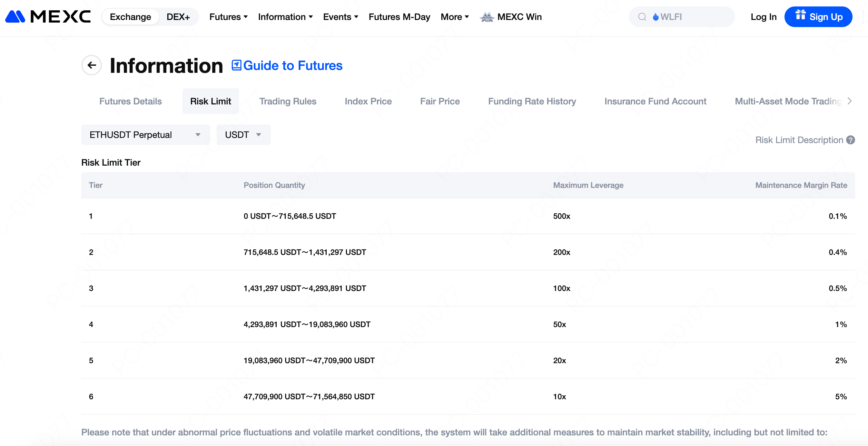Expand the More navigation menu
The image size is (868, 446).
[455, 17]
